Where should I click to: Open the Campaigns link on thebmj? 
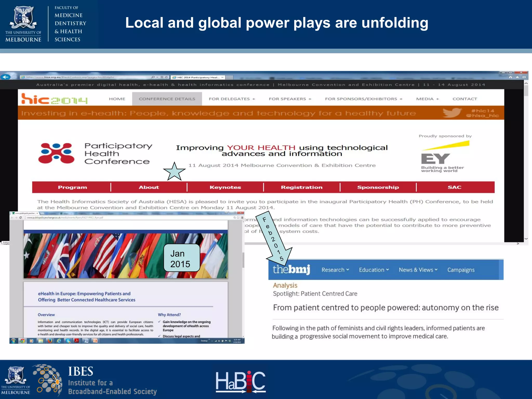461,270
